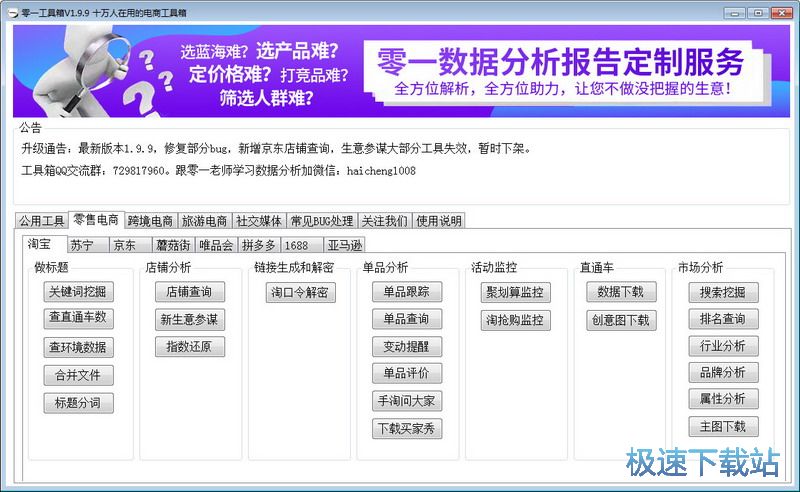Click the 创意图下载 button
This screenshot has height=492, width=800.
621,320
